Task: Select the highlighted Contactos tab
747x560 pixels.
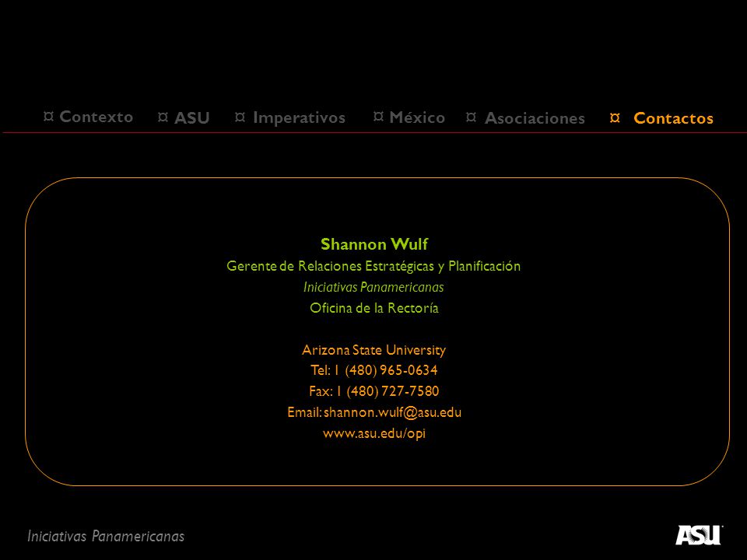Action: tap(673, 118)
